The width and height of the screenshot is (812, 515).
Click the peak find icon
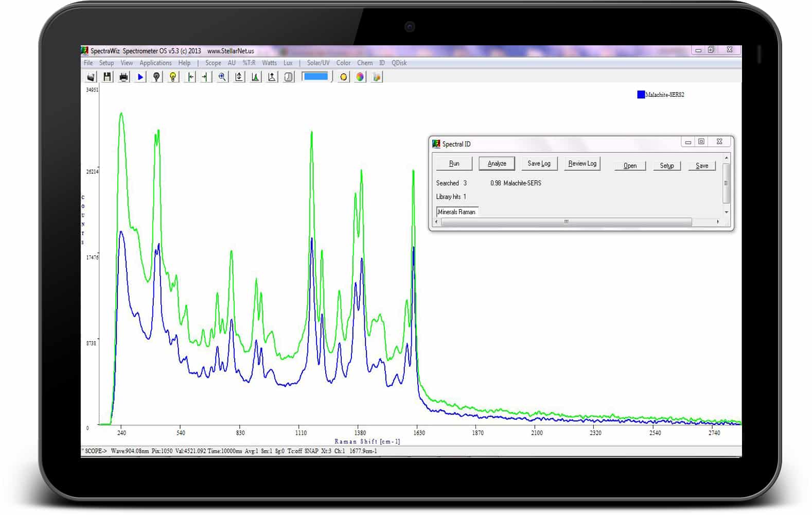(255, 77)
